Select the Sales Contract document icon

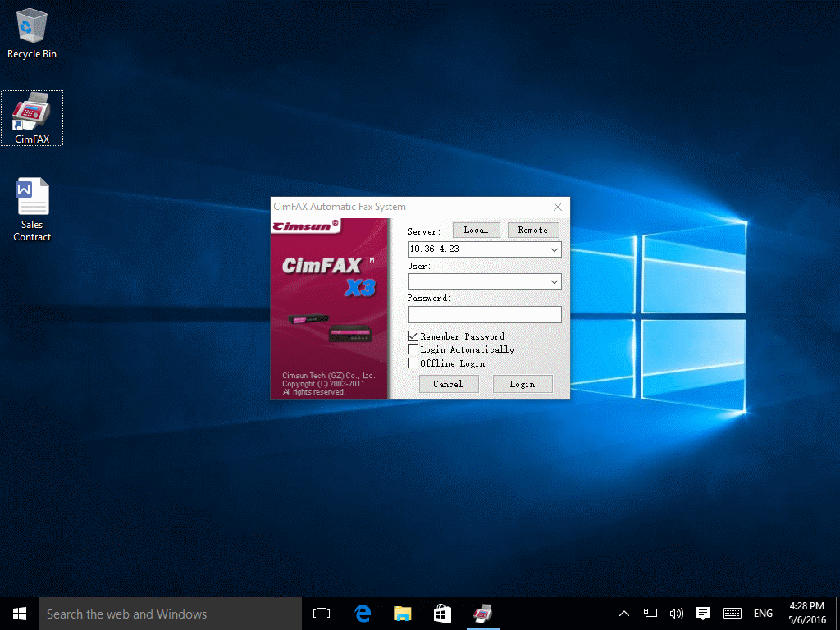[32, 209]
